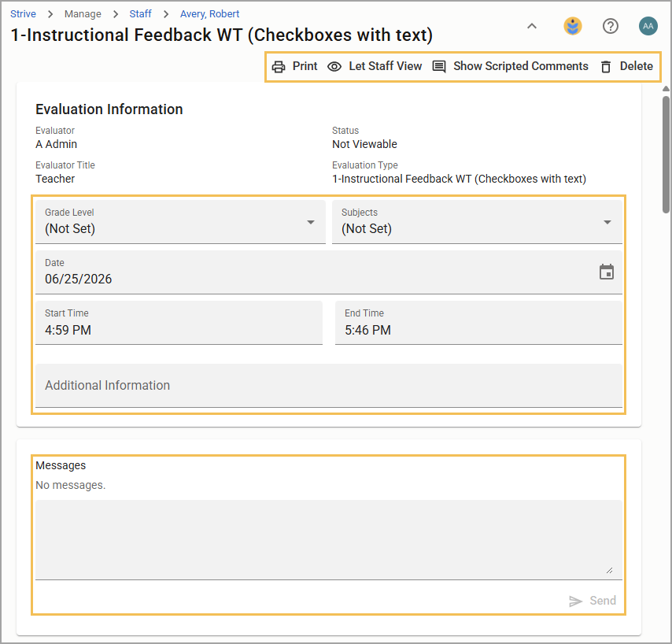Open the orange Strive wheat icon
This screenshot has width=672, height=644.
[x=573, y=26]
